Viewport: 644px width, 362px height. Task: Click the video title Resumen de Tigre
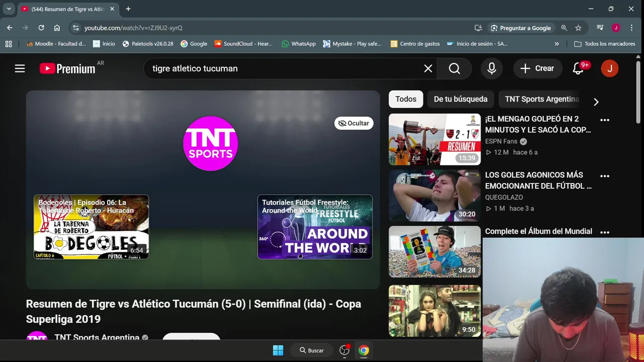tap(194, 311)
